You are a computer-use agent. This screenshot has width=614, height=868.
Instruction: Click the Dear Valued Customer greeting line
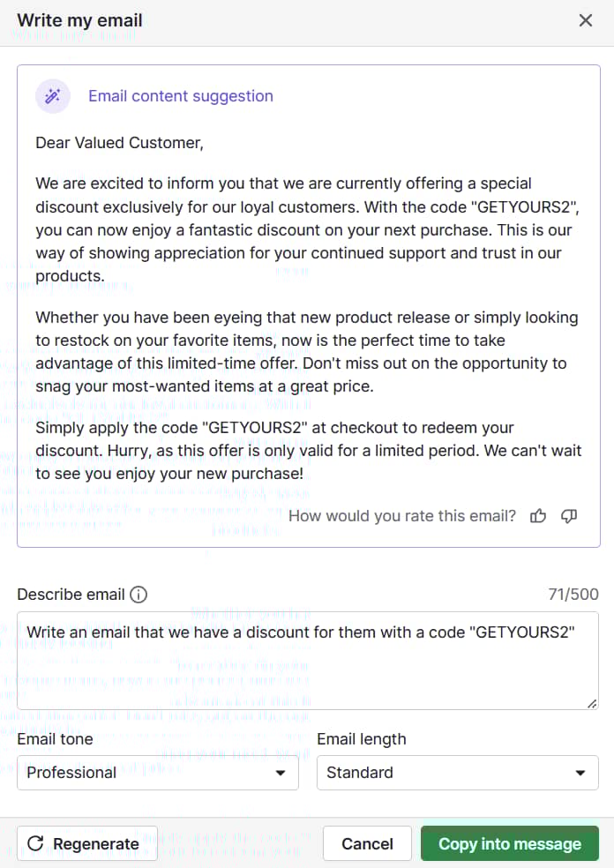[x=119, y=142]
